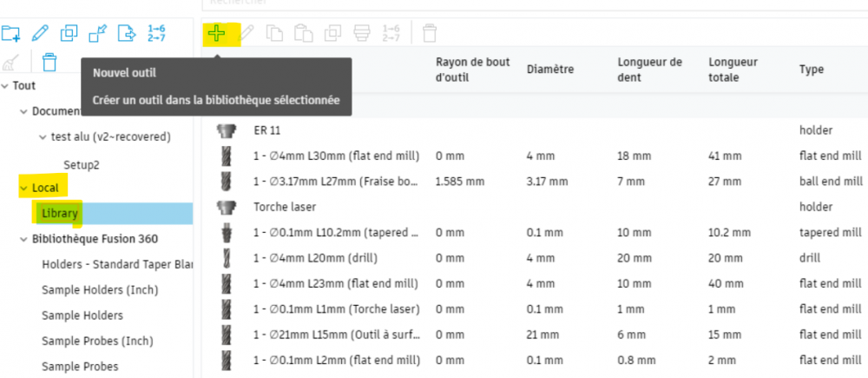
Task: Collapse the Tout tree node
Action: pos(5,86)
